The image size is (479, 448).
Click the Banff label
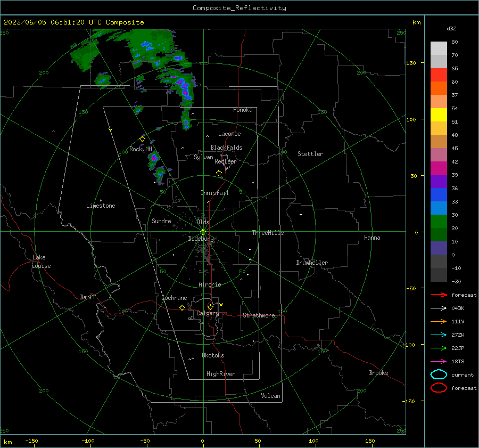click(88, 297)
